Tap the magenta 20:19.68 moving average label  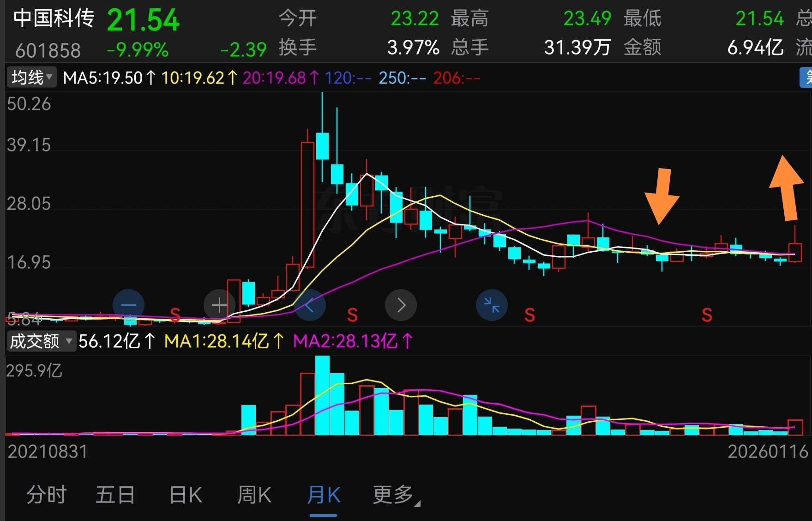[281, 78]
